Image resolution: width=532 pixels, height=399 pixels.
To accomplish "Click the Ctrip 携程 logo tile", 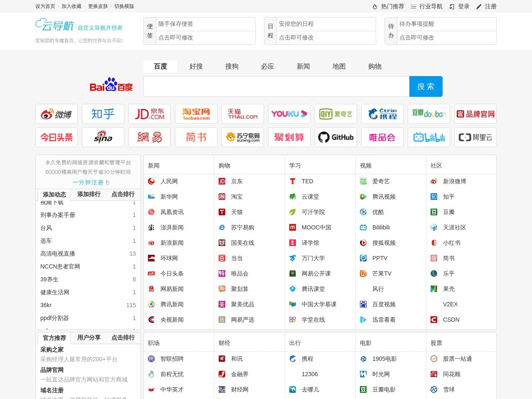I will [x=382, y=114].
